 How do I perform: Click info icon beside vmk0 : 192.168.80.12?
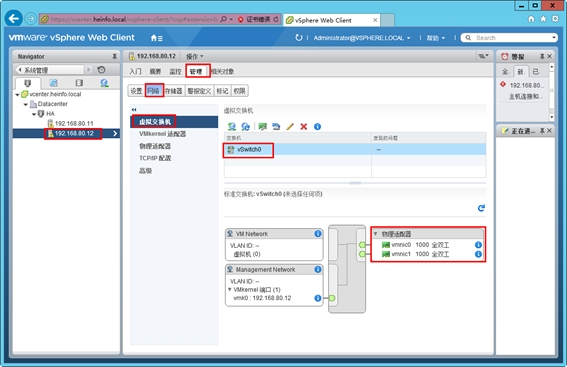click(317, 298)
